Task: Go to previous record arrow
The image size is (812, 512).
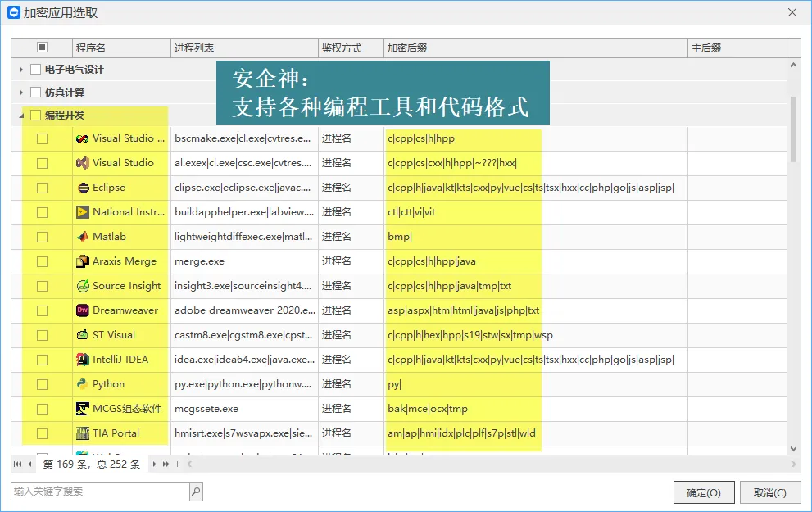Action: [29, 464]
